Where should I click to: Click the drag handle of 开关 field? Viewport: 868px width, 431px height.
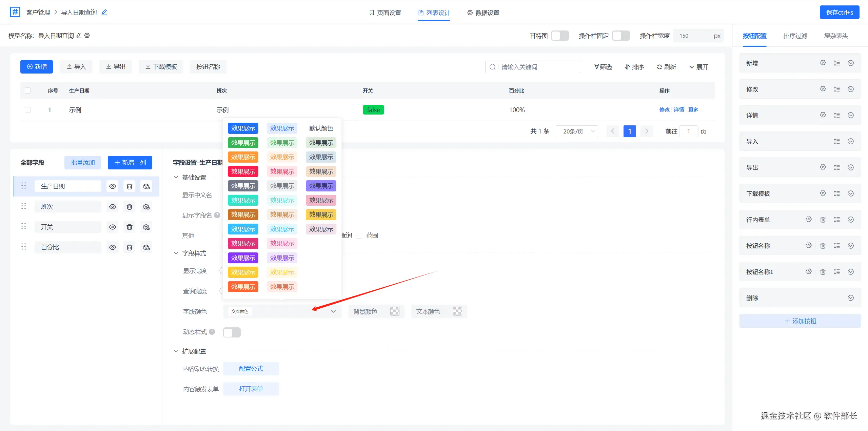[x=23, y=227]
